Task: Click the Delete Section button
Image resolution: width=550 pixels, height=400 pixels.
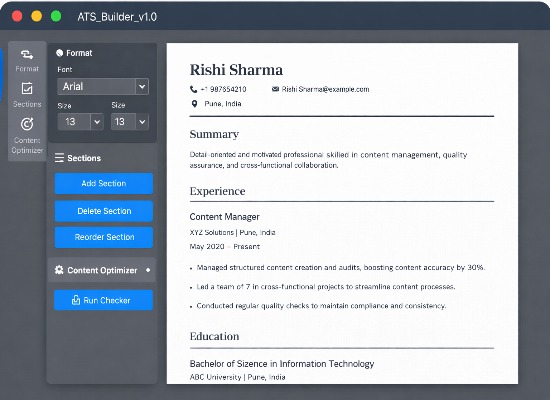Action: (103, 211)
